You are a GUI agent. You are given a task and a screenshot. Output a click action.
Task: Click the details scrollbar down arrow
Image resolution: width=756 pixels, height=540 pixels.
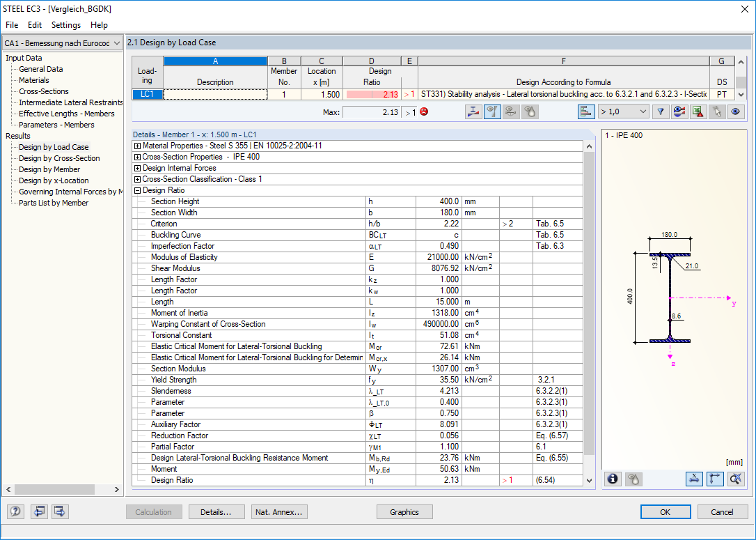589,480
